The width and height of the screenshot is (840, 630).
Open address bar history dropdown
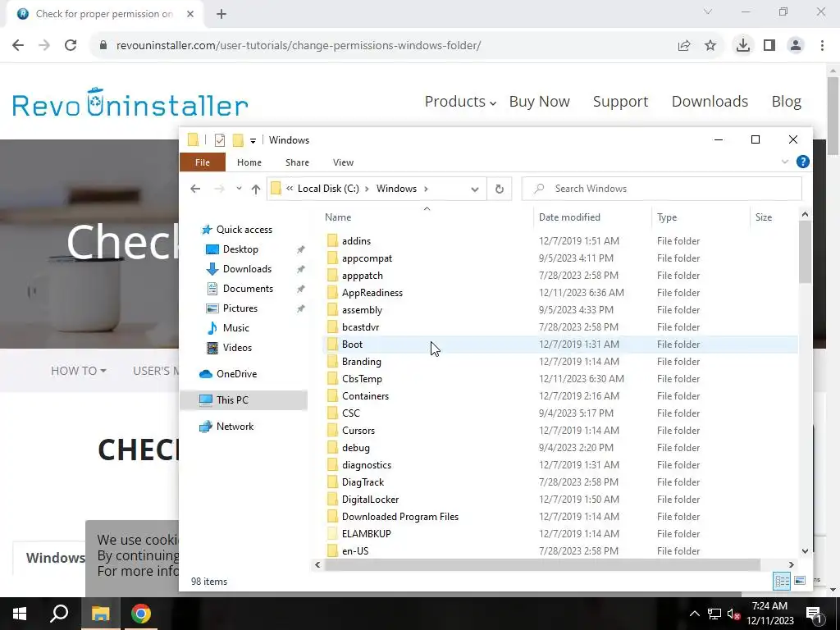pyautogui.click(x=475, y=189)
